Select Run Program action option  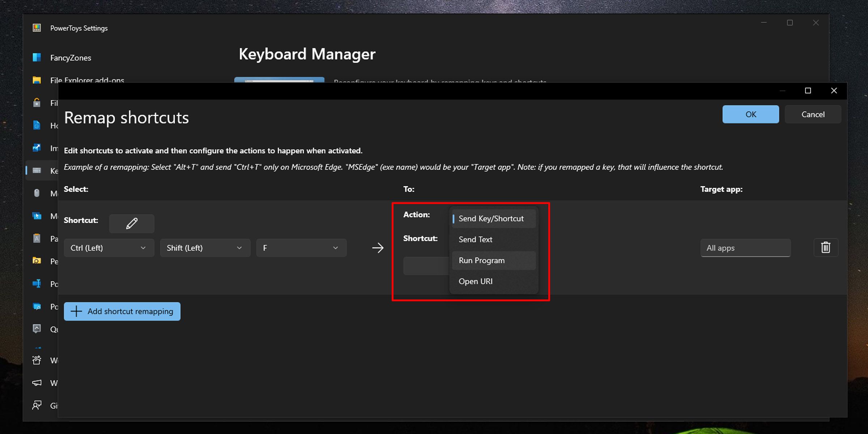pyautogui.click(x=481, y=260)
